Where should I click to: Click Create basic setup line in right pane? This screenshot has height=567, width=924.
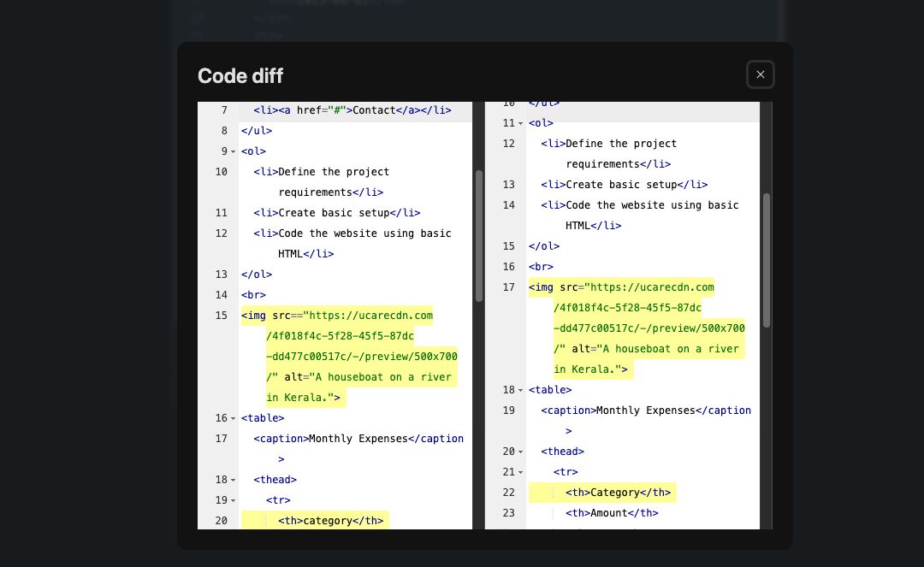coord(625,185)
